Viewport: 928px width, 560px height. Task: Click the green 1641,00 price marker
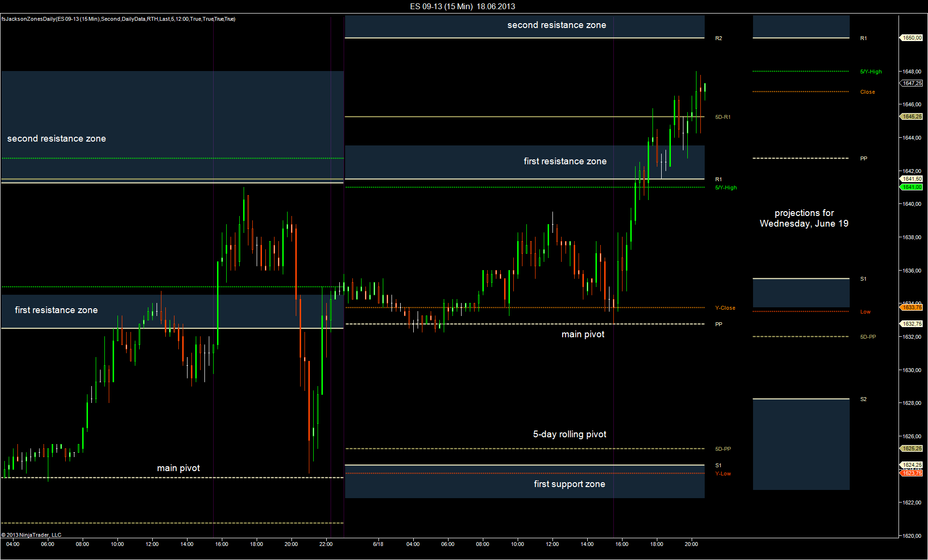(912, 187)
